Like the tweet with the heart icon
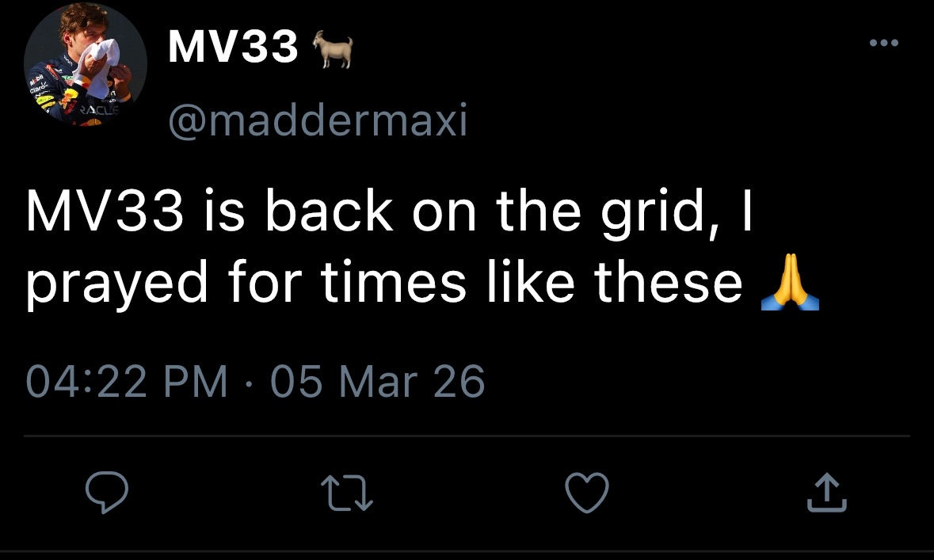Screen dimensions: 934x560 pyautogui.click(x=587, y=493)
